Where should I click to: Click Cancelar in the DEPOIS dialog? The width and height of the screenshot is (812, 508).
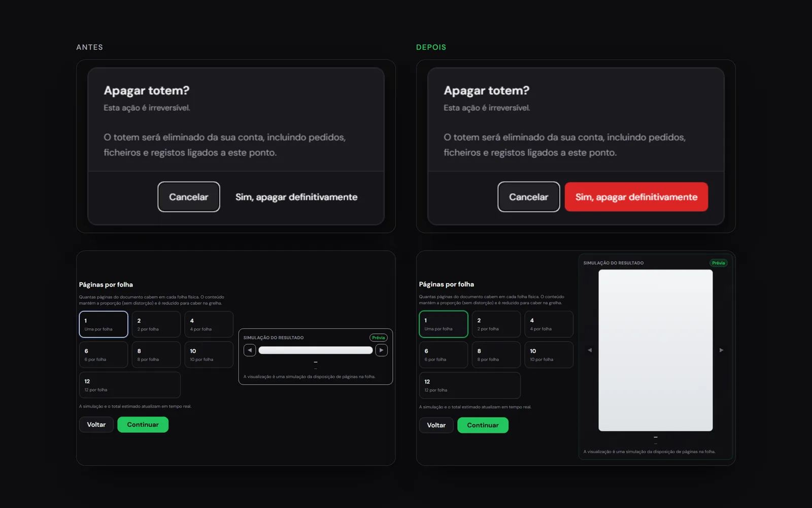[529, 197]
